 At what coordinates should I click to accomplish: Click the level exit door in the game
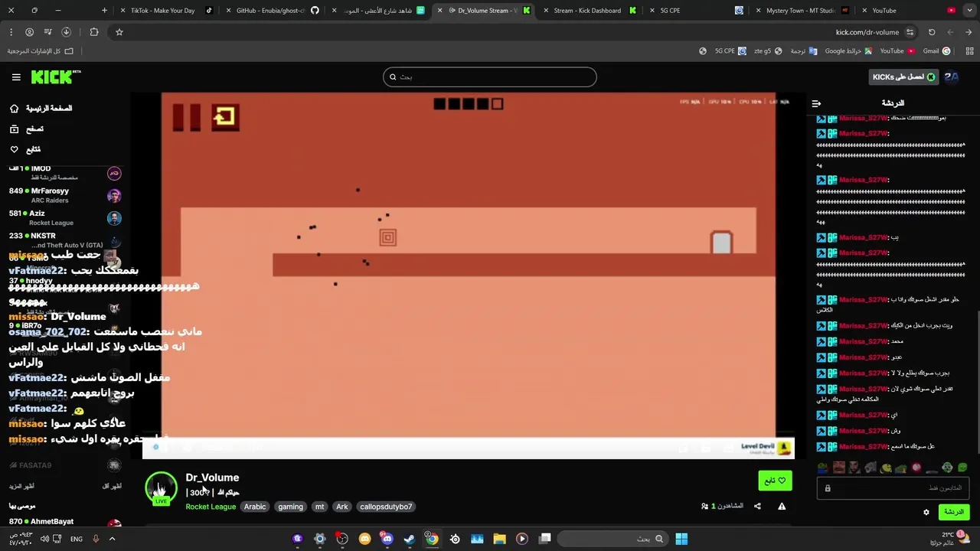721,243
